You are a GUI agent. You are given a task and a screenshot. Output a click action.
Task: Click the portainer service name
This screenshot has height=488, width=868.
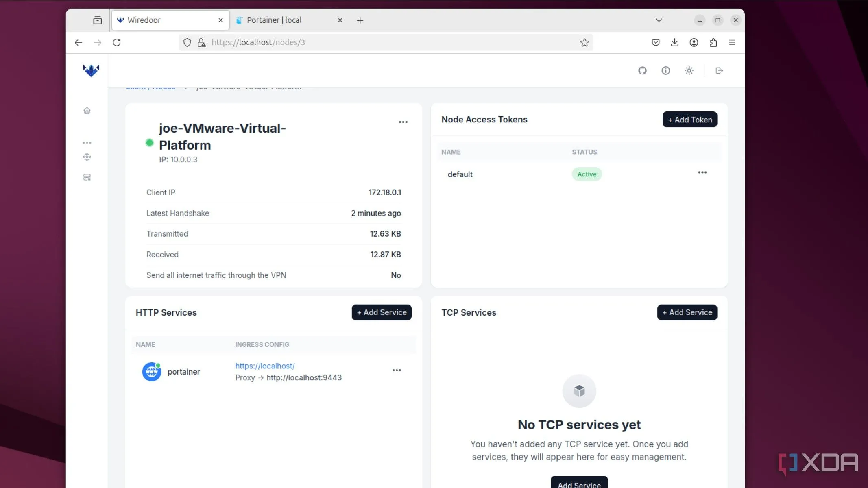[184, 372]
